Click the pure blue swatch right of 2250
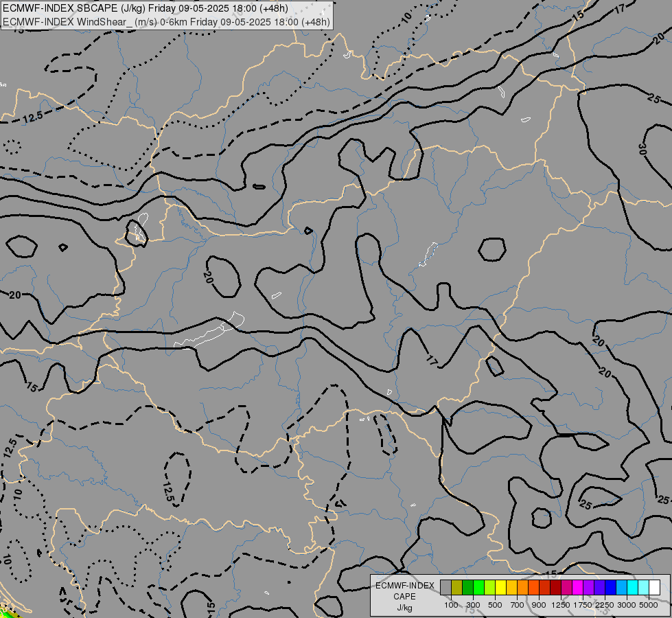 pyautogui.click(x=611, y=588)
